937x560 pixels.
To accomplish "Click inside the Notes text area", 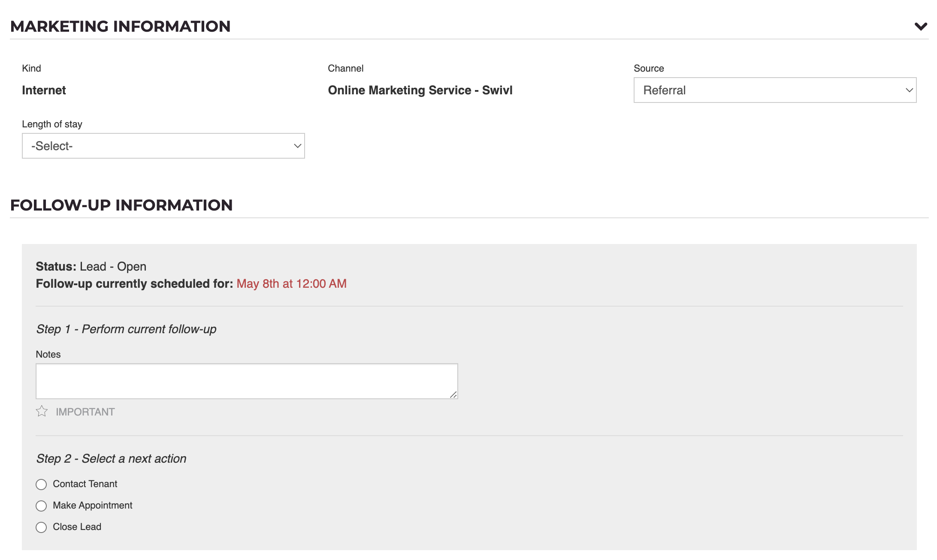I will [x=246, y=381].
